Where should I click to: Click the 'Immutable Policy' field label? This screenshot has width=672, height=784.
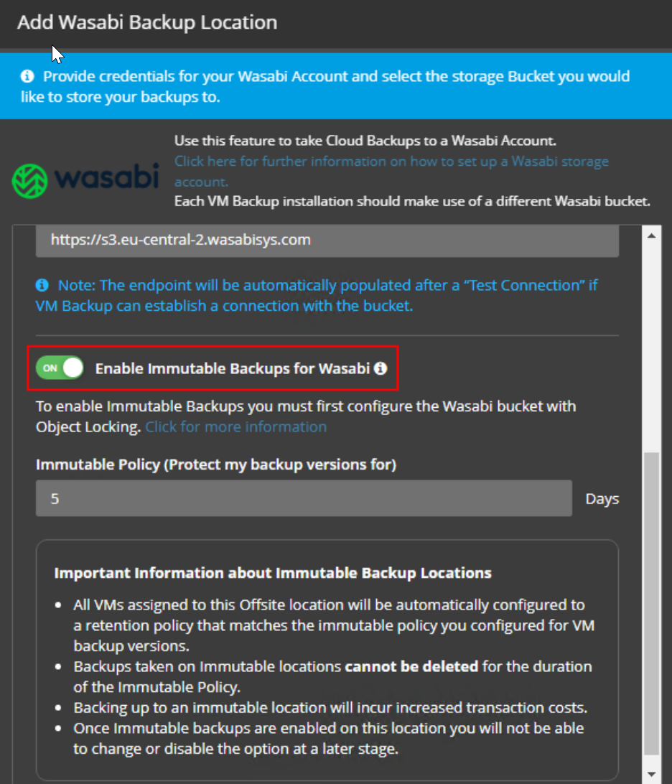[215, 465]
